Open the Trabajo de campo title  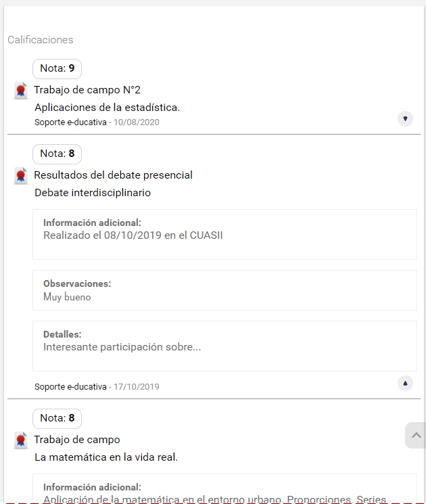77,439
